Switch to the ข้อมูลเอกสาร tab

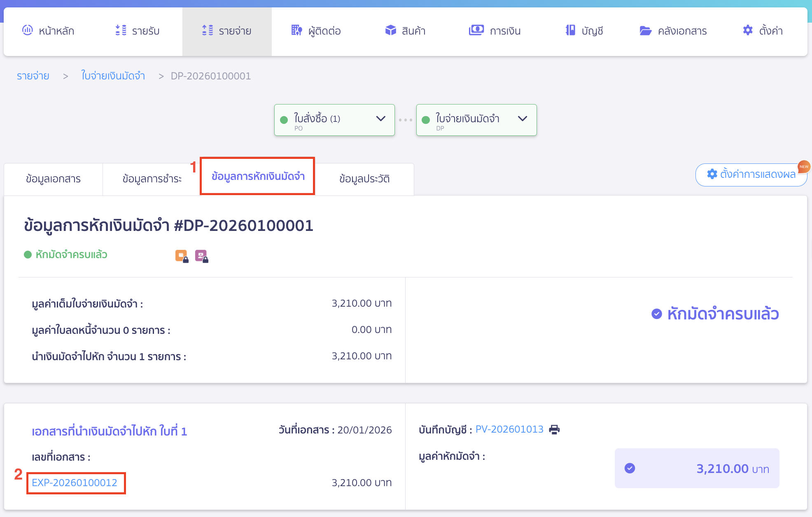pos(53,179)
